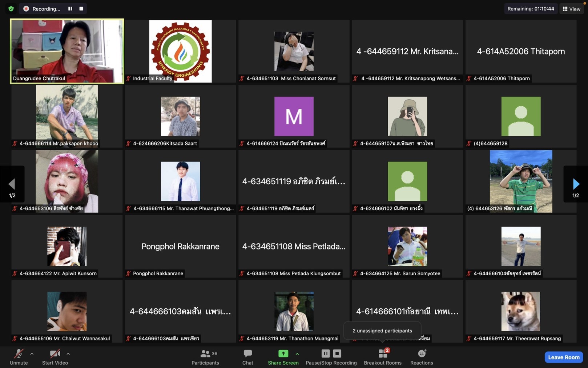The width and height of the screenshot is (588, 368).
Task: Expand Share Screen options arrow
Action: pos(297,353)
